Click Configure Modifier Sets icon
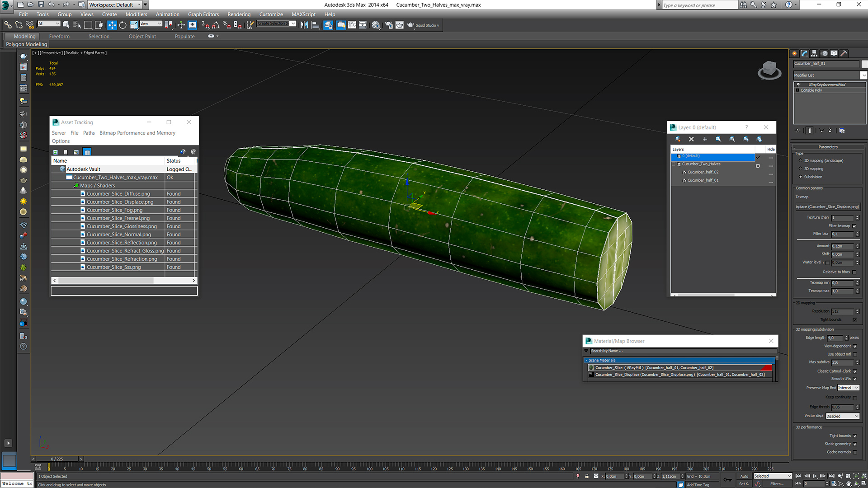Screen dimensions: 868x488 842,131
